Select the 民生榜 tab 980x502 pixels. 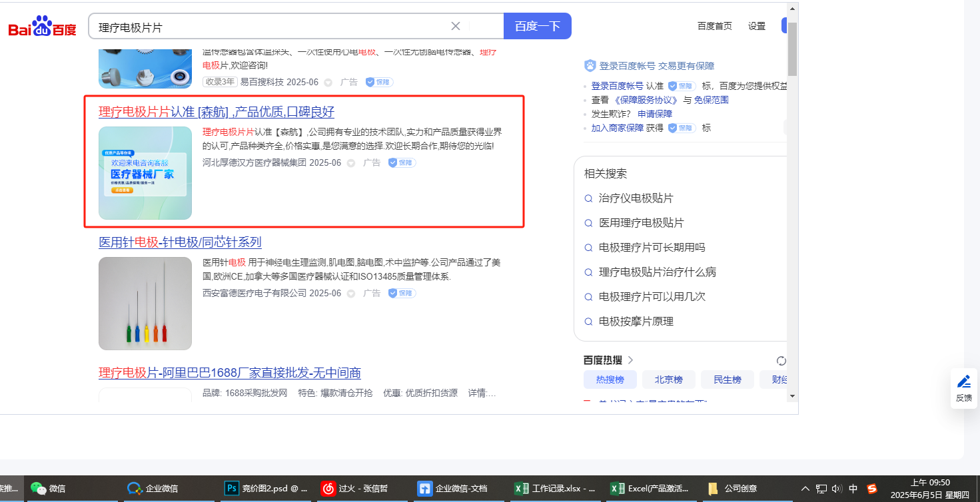(727, 379)
